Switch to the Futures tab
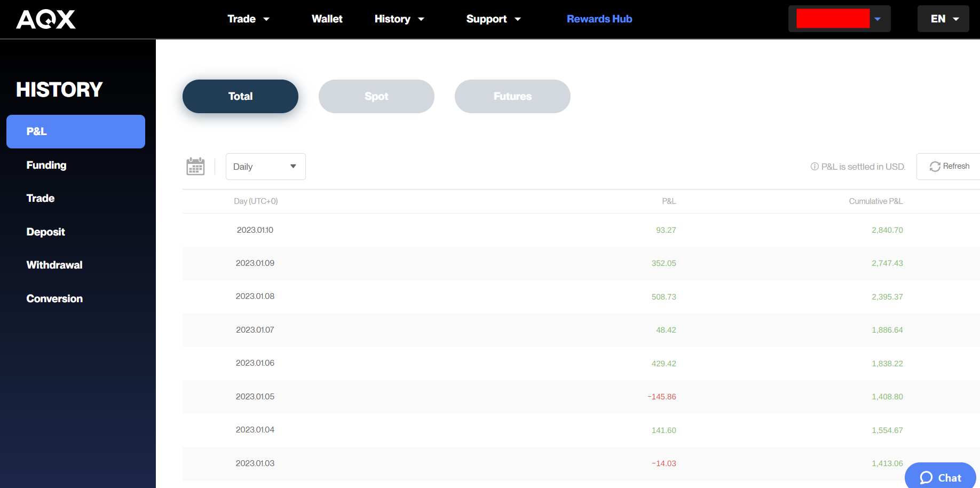The width and height of the screenshot is (980, 488). click(512, 96)
